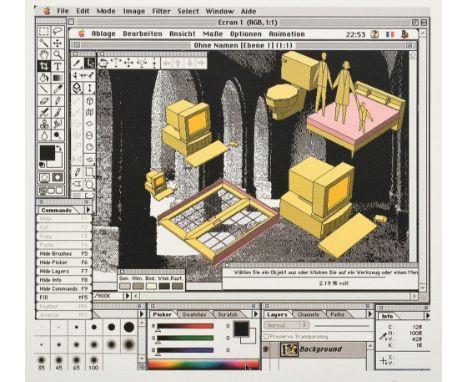Screen dimensions: 468x382
Task: Select the Eyedropper tool in the toolbox
Action: (x=58, y=89)
